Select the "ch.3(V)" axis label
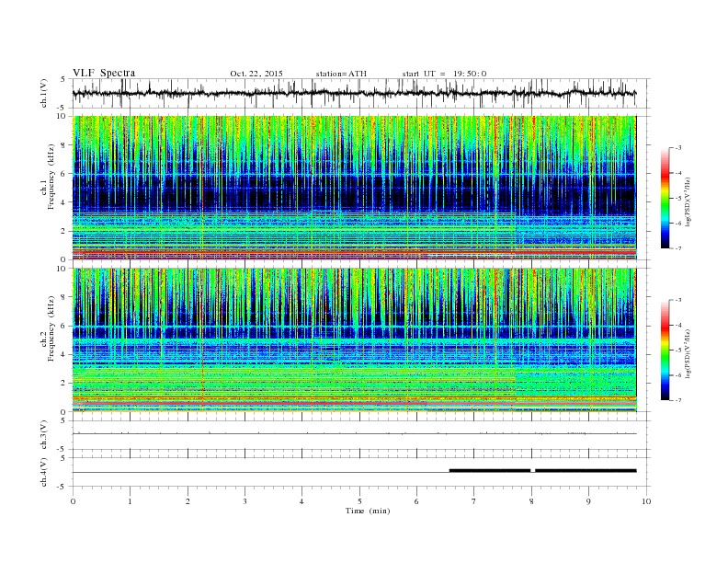The height and width of the screenshot is (563, 728). click(44, 435)
